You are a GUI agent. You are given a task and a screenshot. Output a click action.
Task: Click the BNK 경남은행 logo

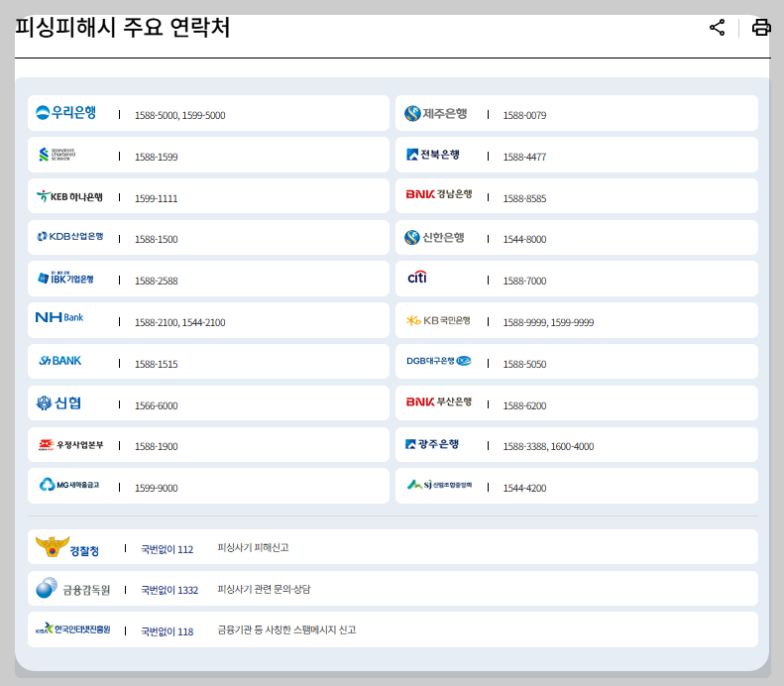coord(438,194)
